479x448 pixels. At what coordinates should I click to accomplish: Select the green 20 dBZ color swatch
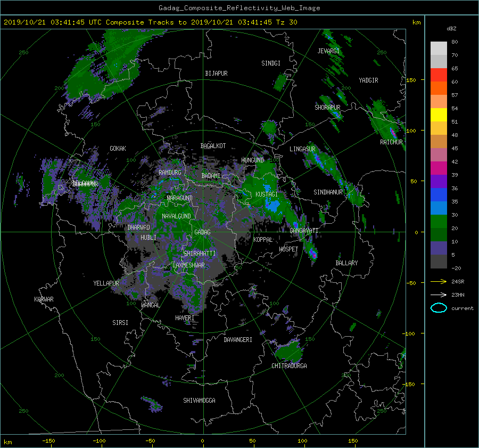pos(439,222)
